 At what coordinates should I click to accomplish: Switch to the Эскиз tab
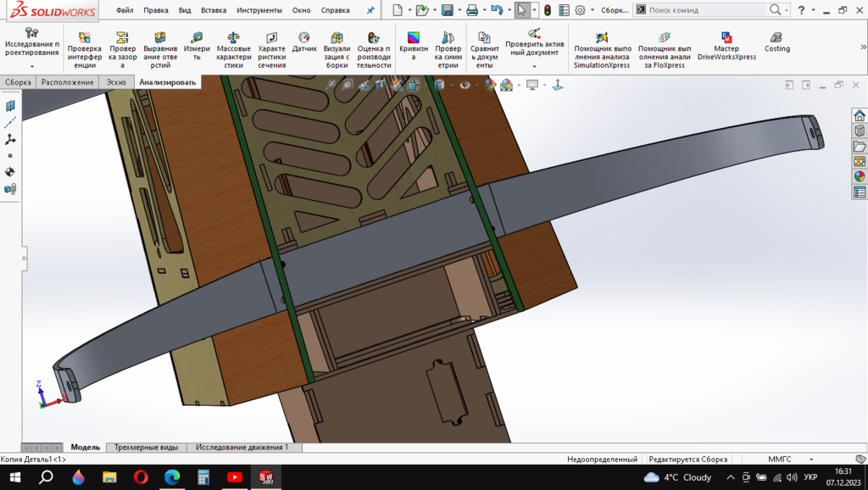coord(115,82)
